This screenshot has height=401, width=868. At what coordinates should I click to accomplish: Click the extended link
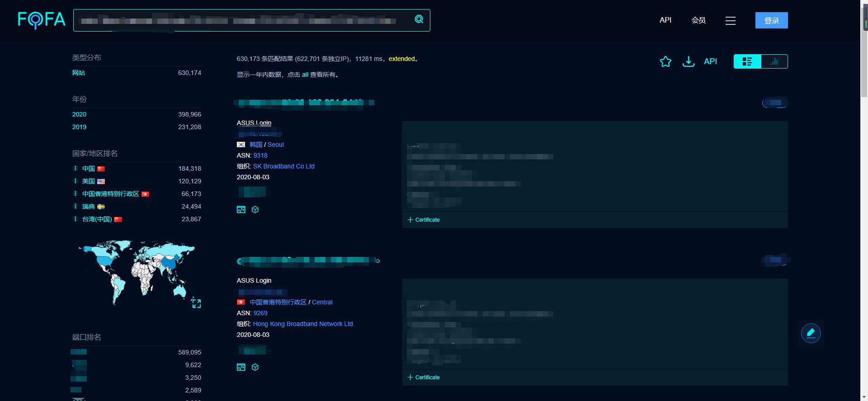coord(401,59)
